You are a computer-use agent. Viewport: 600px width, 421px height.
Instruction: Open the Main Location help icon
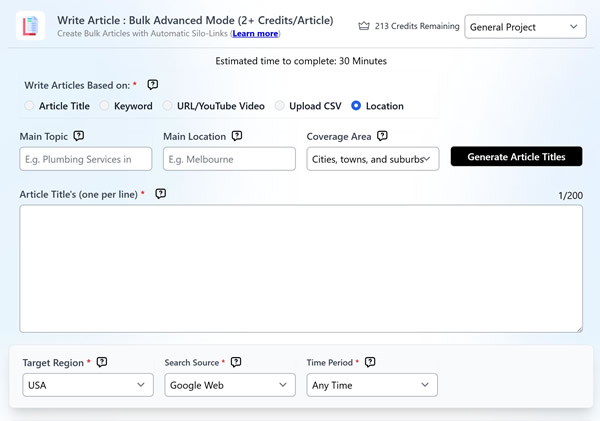point(237,136)
